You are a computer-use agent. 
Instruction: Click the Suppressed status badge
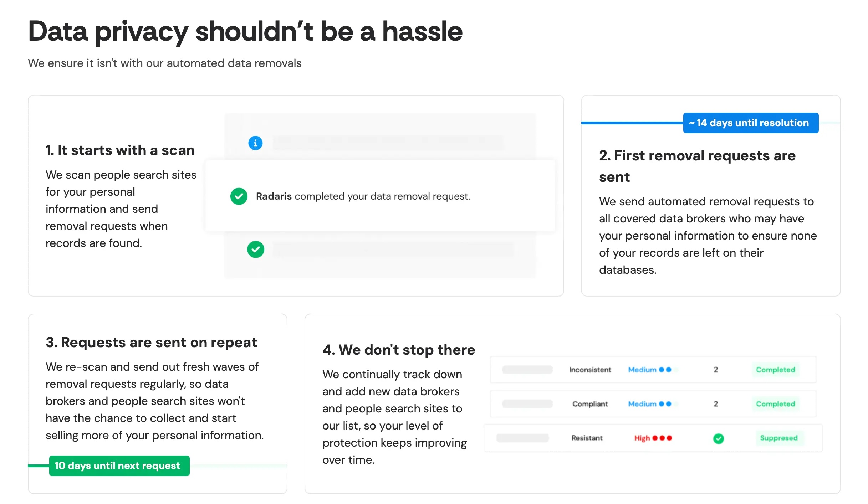point(779,438)
